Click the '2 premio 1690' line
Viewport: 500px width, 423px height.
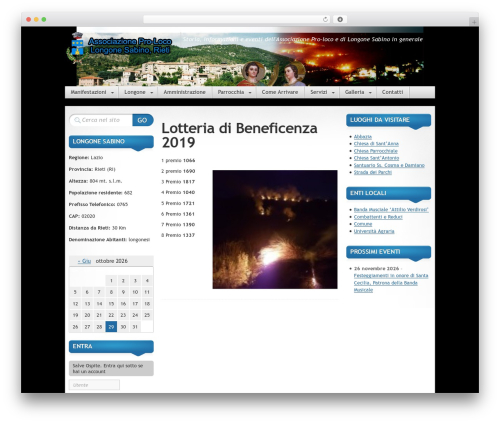[x=178, y=171]
